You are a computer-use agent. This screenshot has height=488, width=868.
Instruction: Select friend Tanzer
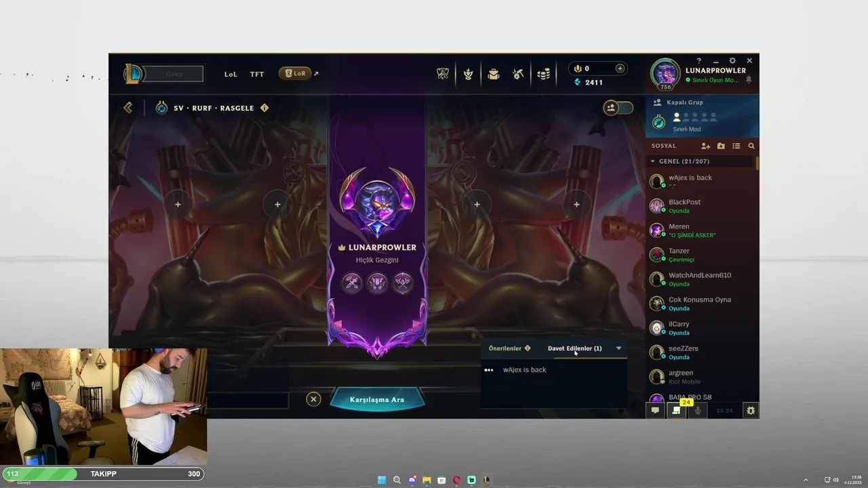(x=702, y=255)
